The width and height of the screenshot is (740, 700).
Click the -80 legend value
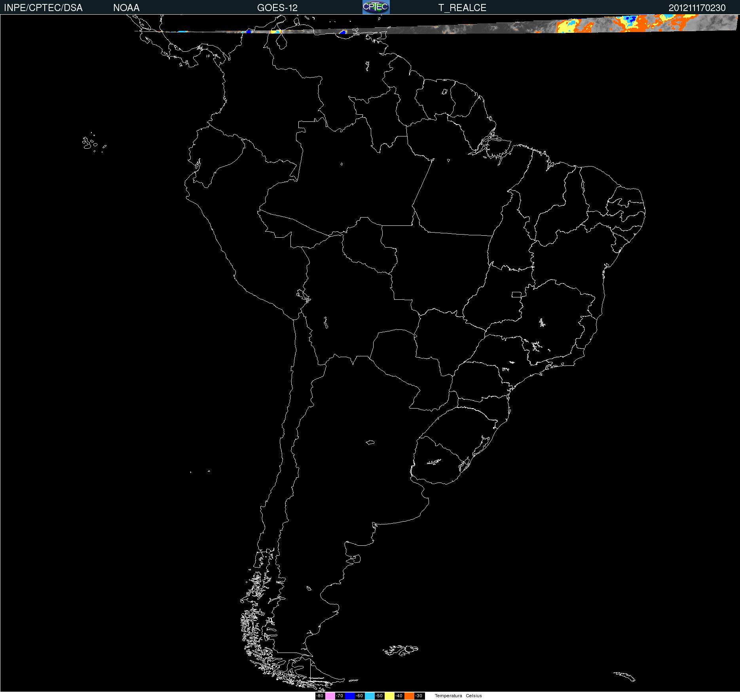[x=320, y=696]
